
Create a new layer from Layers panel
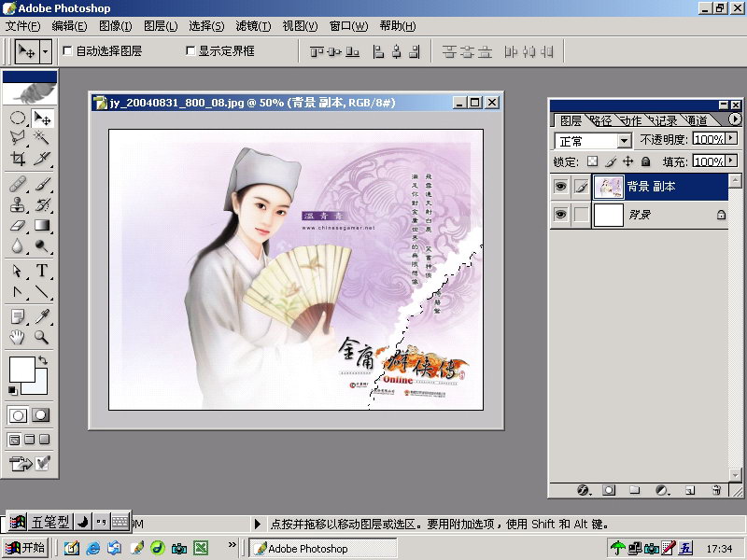[x=690, y=489]
